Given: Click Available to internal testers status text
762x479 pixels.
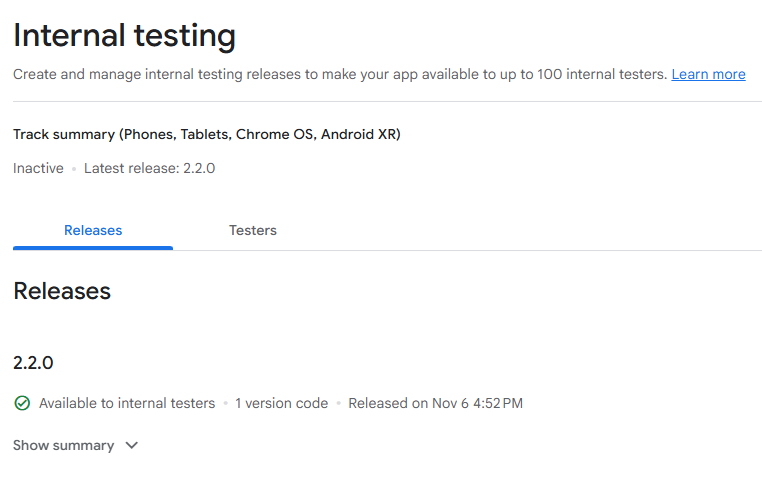Looking at the screenshot, I should tap(127, 404).
